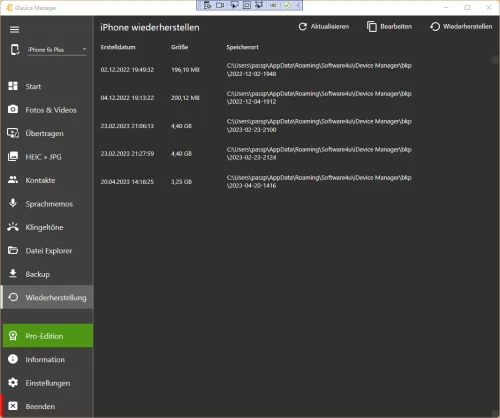The image size is (500, 418).
Task: Go to the Start page
Action: tap(47, 86)
